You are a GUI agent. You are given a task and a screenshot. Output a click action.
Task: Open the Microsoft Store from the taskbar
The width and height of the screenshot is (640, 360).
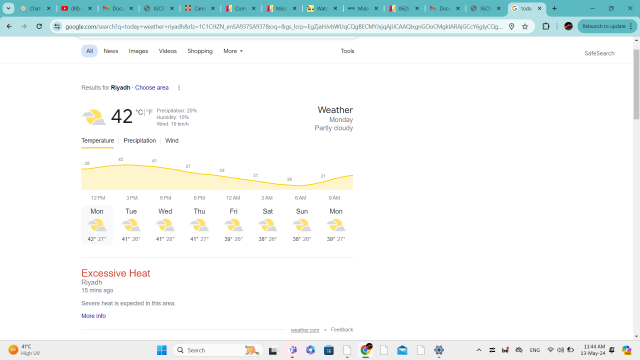coord(329,350)
